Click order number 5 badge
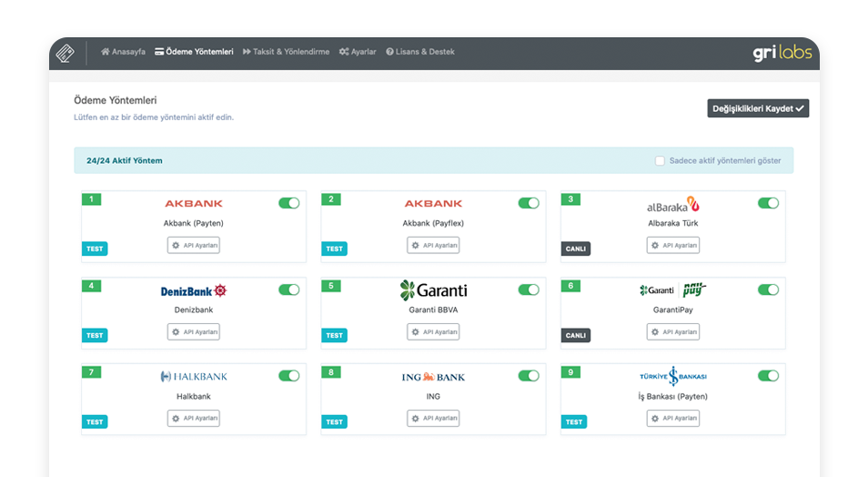Screen dimensions: 868x477 click(x=331, y=286)
